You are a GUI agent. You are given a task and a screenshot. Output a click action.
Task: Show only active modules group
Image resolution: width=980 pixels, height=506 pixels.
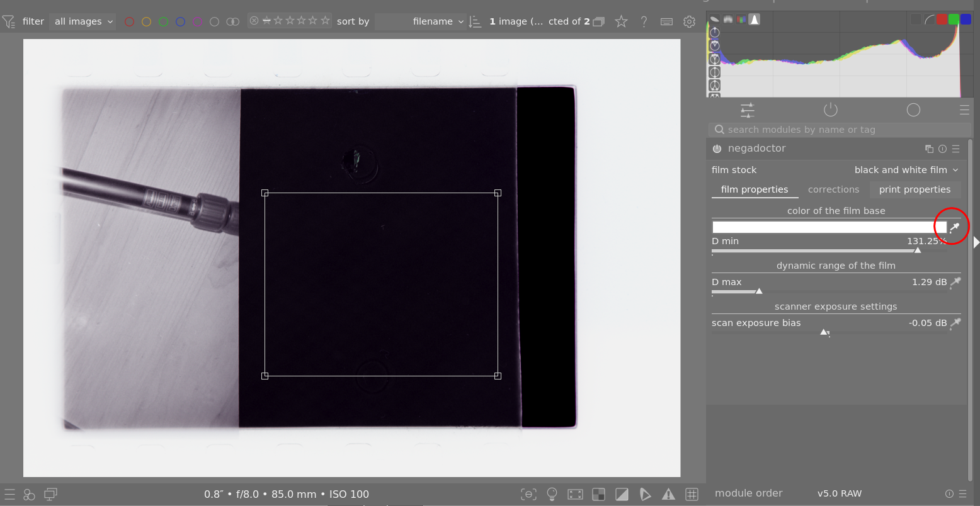click(x=831, y=110)
